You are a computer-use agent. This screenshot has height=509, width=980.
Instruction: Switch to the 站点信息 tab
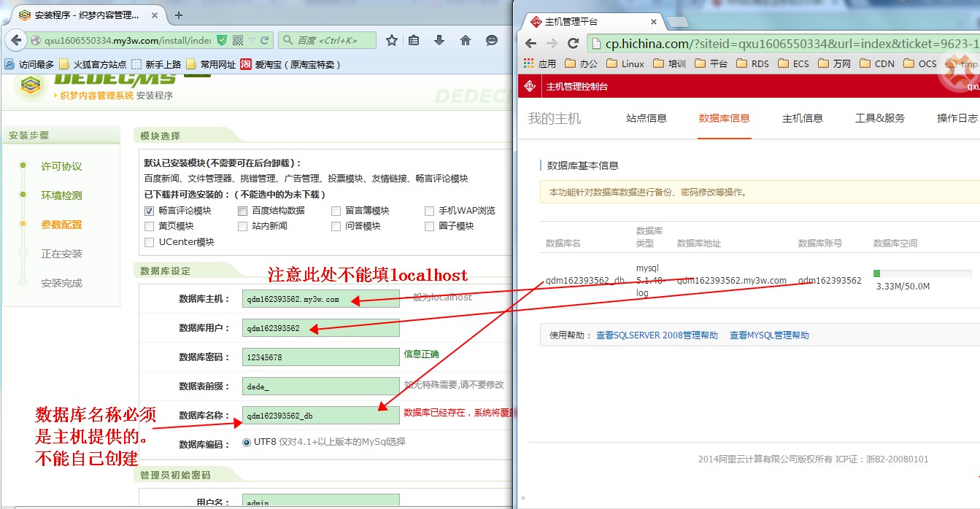(x=646, y=118)
